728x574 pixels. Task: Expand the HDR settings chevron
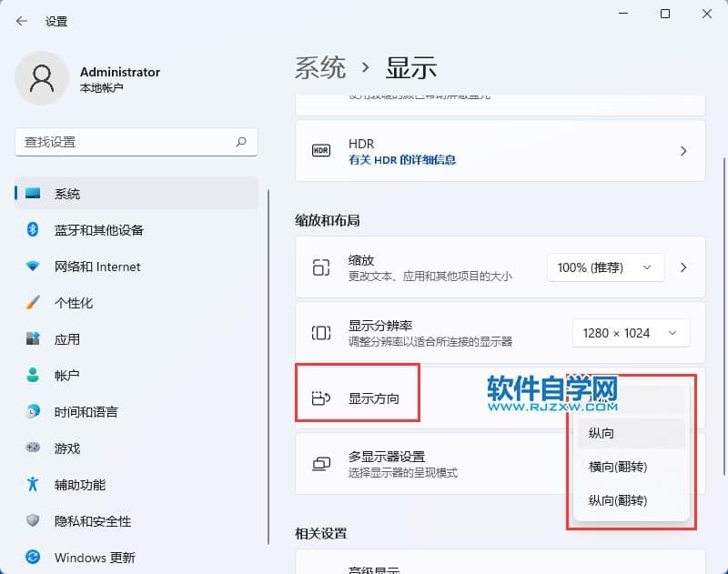(683, 151)
